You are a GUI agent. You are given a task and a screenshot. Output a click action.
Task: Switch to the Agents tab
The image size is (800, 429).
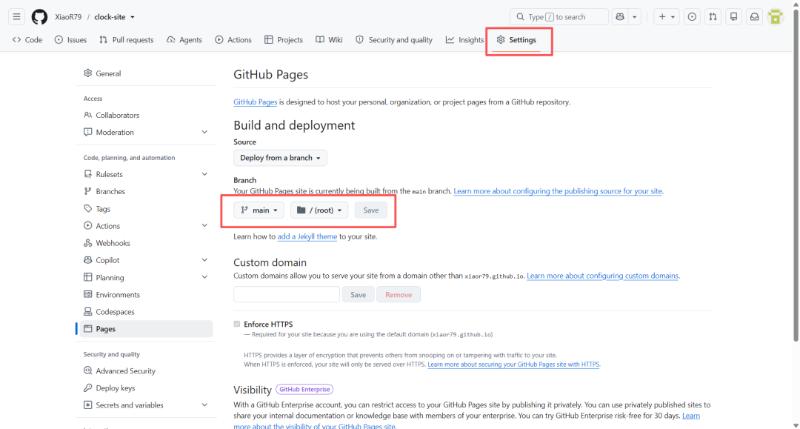coord(184,40)
